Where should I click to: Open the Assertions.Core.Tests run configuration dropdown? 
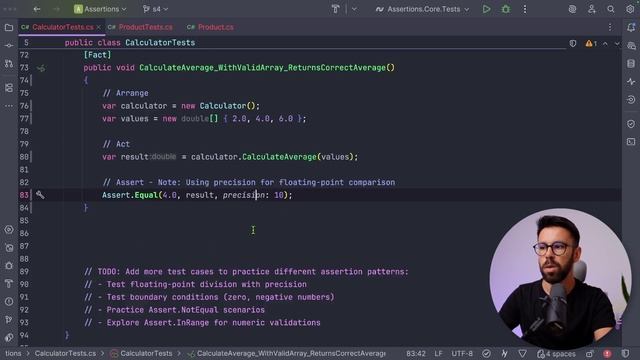pos(423,9)
